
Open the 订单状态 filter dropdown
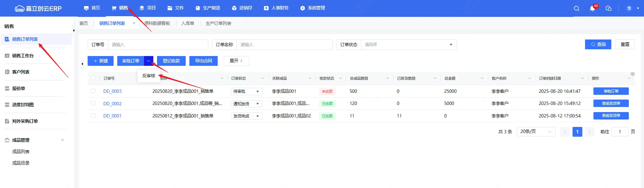point(408,45)
